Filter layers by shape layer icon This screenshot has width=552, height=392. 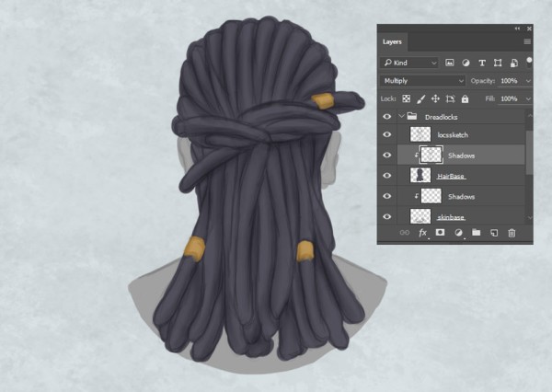pyautogui.click(x=498, y=63)
